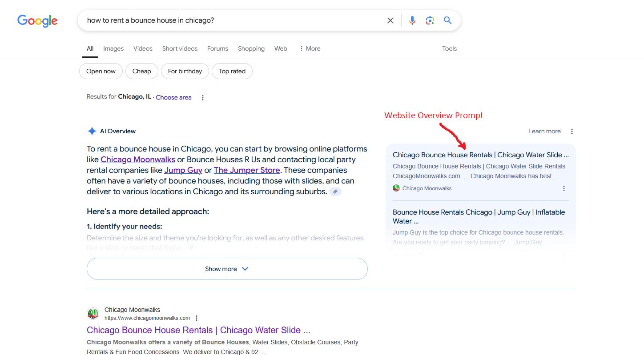Open AI Overview three-dot options menu

pos(572,132)
